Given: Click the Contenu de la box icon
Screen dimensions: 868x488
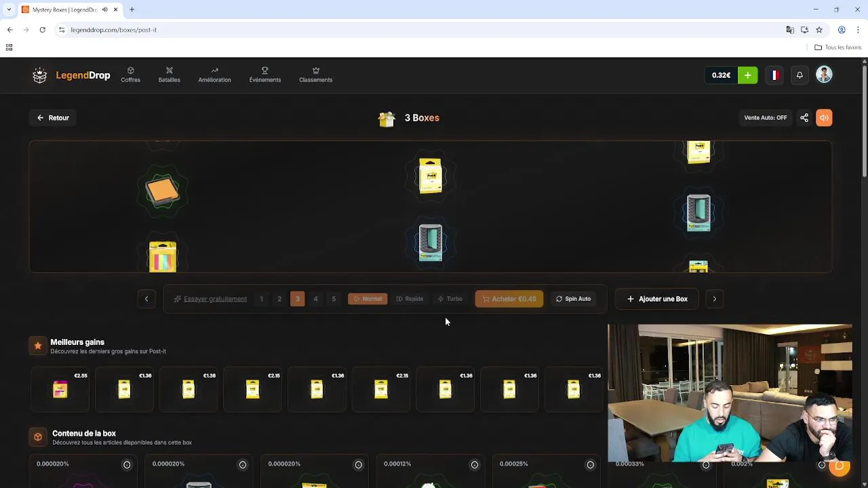Looking at the screenshot, I should pyautogui.click(x=38, y=437).
